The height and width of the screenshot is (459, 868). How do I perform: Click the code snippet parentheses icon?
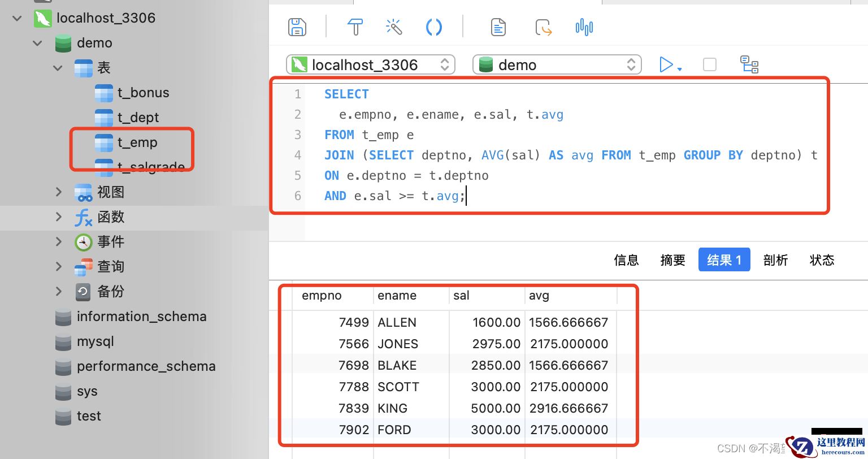click(433, 27)
